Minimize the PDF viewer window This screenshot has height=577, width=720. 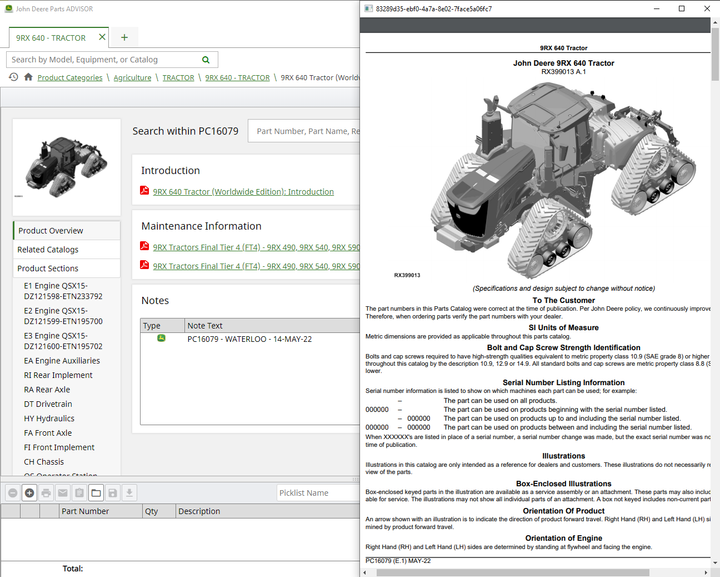(x=657, y=9)
